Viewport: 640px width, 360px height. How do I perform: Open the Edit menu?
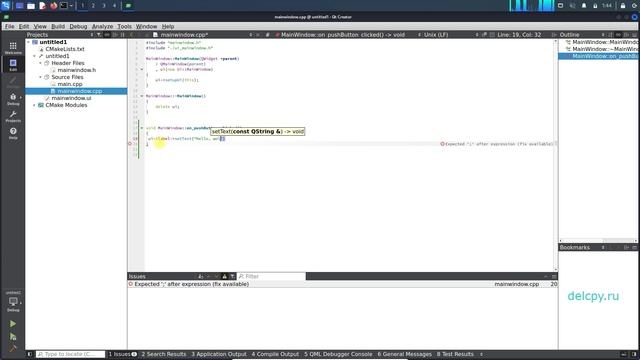pos(24,27)
